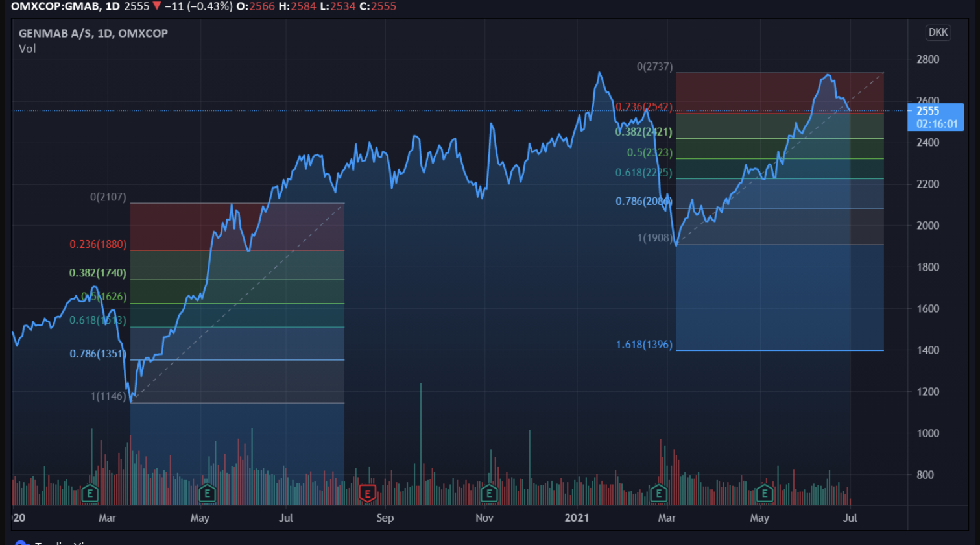The image size is (980, 545).
Task: Click the DKK currency button
Action: click(938, 32)
